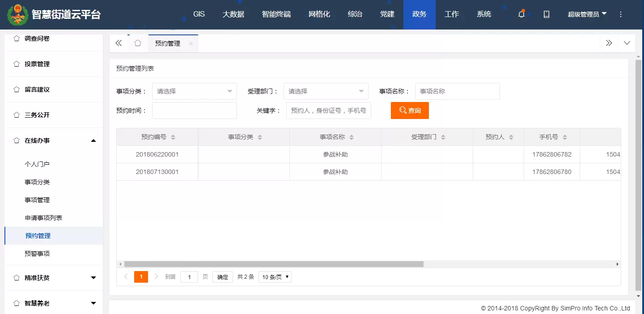
Task: Sort by 预约人 column arrows
Action: (511, 137)
